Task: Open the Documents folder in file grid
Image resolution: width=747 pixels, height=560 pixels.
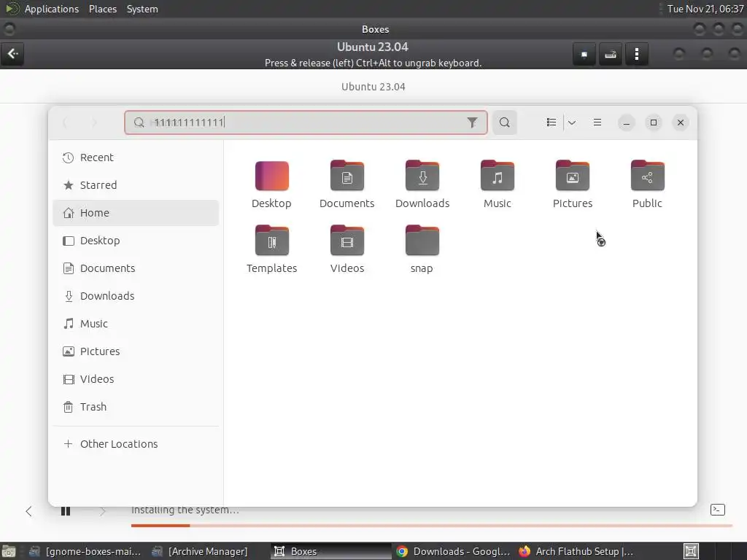Action: pyautogui.click(x=347, y=176)
